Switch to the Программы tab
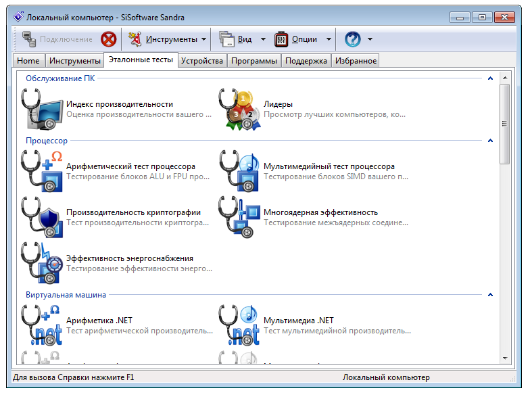Image resolution: width=532 pixels, height=401 pixels. pos(253,61)
